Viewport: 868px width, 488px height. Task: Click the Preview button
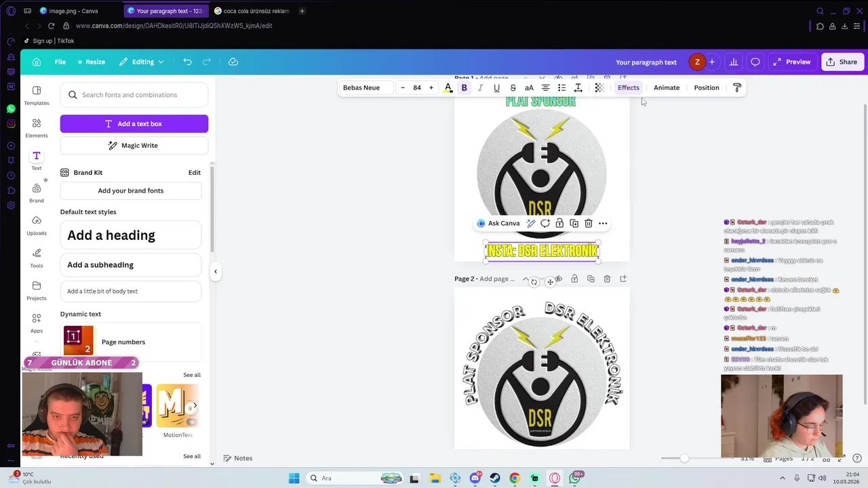(792, 62)
